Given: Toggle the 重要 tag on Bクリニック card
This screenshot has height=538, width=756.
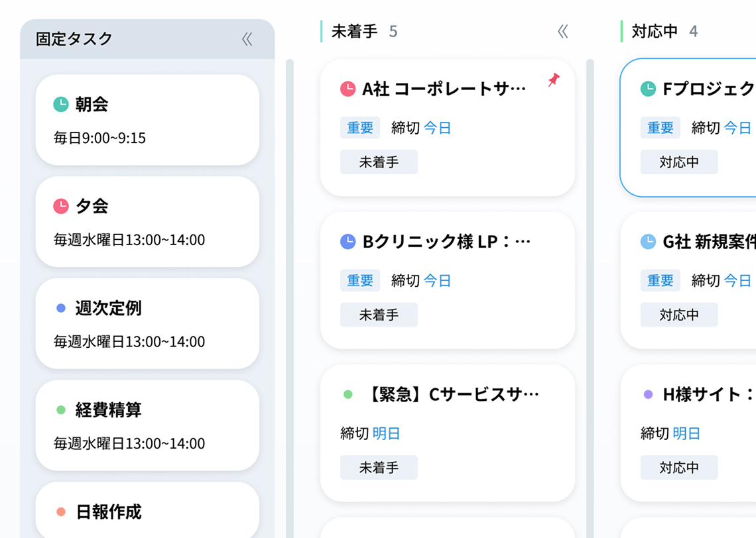Looking at the screenshot, I should [x=360, y=280].
